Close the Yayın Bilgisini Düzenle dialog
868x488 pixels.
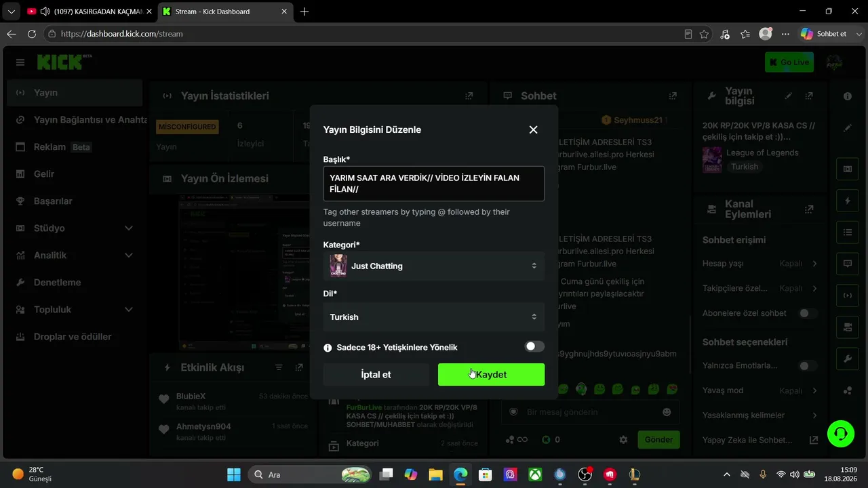point(533,129)
